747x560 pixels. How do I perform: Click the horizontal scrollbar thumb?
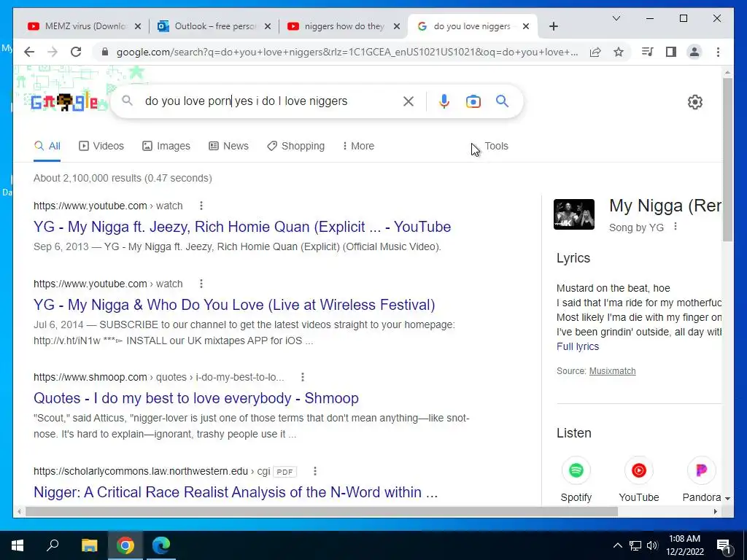[322, 512]
